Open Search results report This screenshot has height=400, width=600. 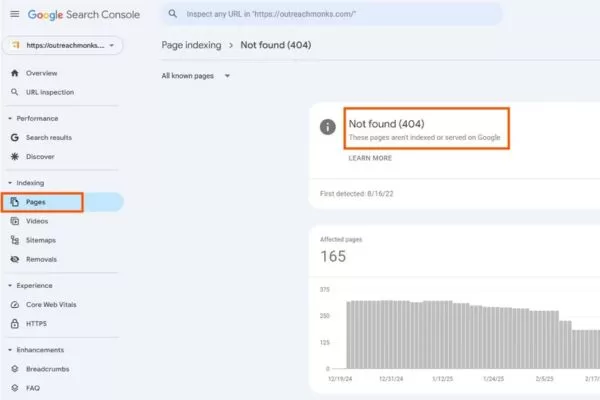pyautogui.click(x=48, y=137)
